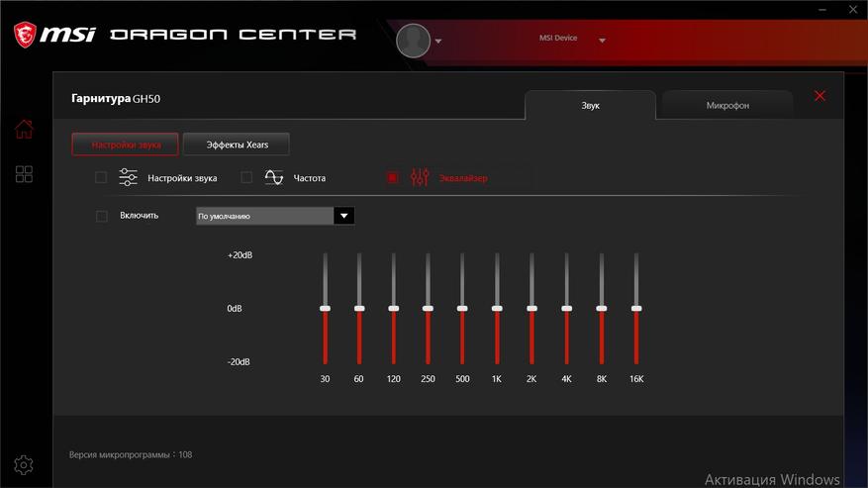Click the 8K equalizer slider
This screenshot has width=868, height=488.
602,309
